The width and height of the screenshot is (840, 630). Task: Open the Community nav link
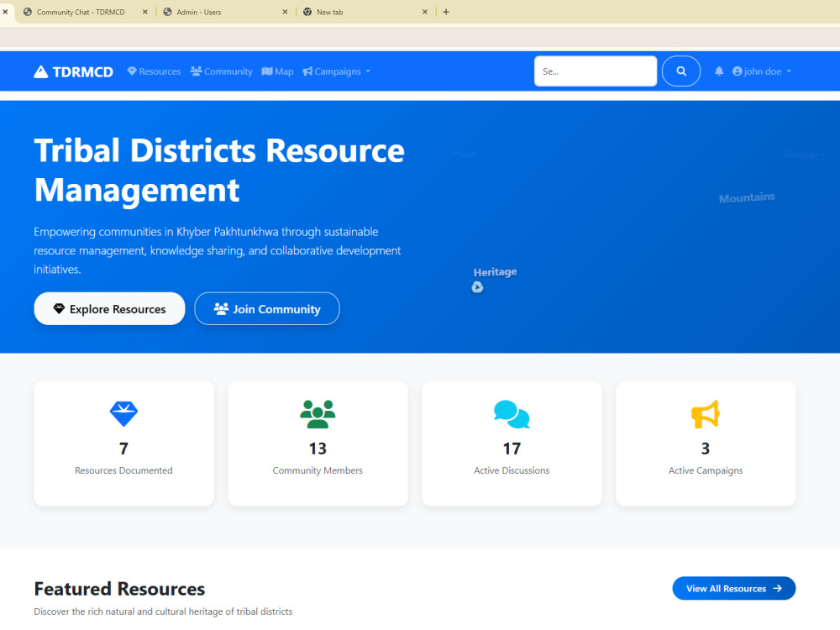pyautogui.click(x=221, y=71)
